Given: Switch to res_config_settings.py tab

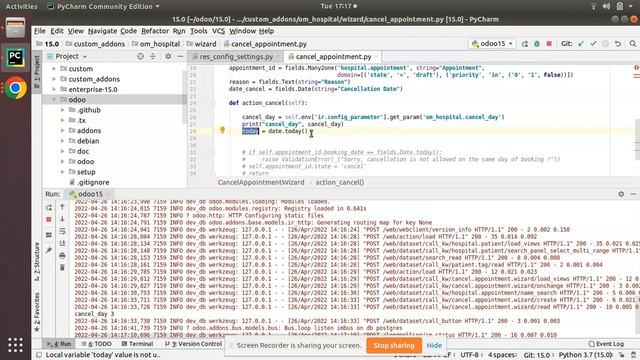Looking at the screenshot, I should 236,57.
